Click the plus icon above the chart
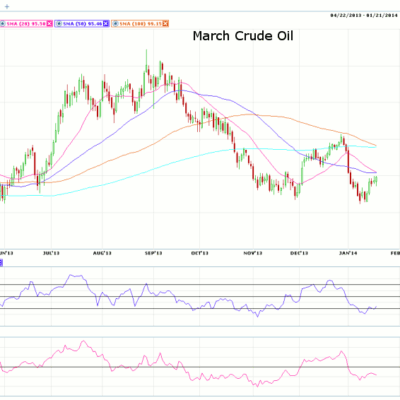The image size is (400, 400). pos(7,6)
